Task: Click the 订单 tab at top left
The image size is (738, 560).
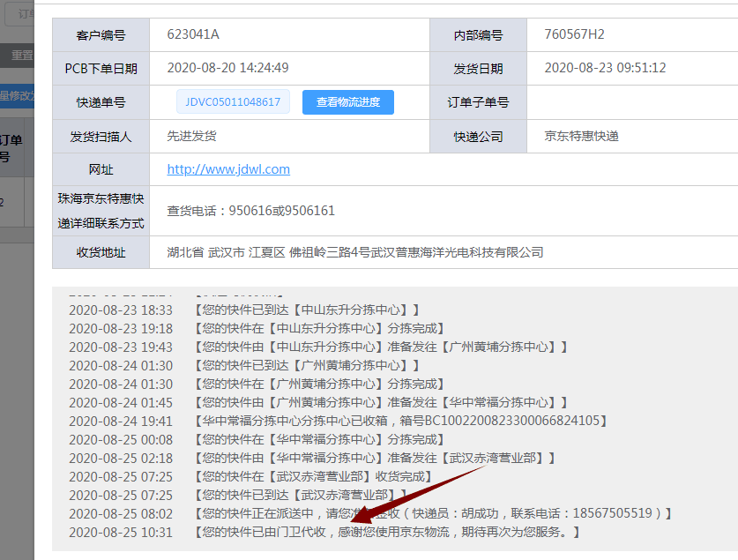Action: [25, 15]
